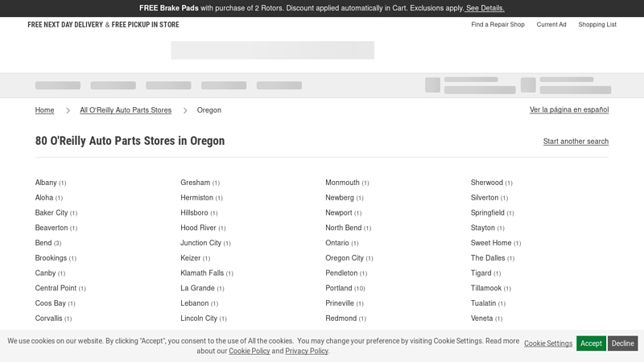Open the Cookie Policy link

pyautogui.click(x=249, y=352)
